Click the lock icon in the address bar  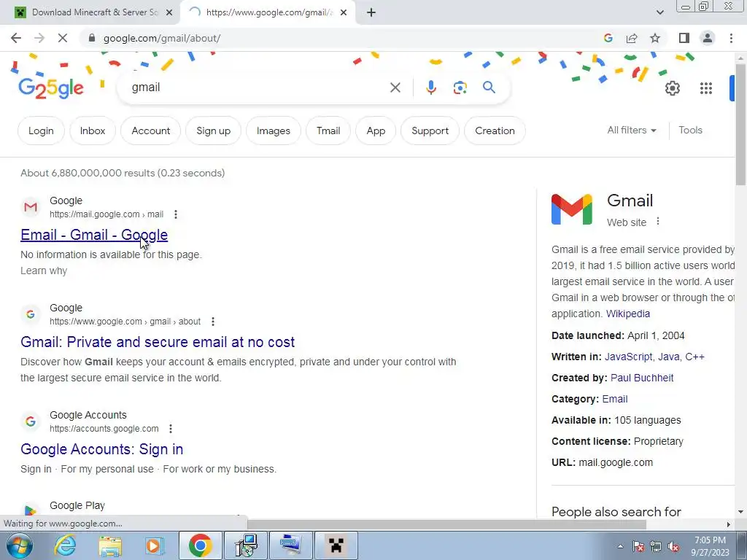tap(92, 38)
